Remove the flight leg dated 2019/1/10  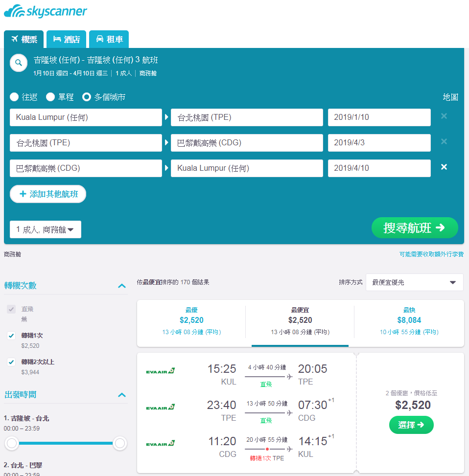pos(444,116)
